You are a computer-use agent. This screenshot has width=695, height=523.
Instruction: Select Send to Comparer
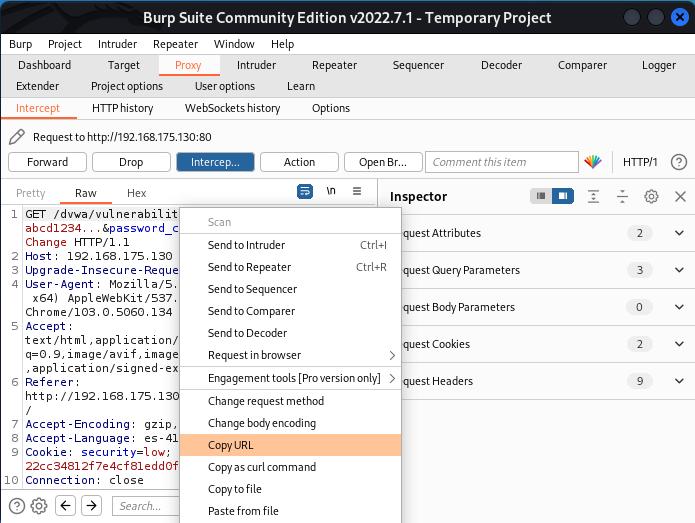pos(291,311)
